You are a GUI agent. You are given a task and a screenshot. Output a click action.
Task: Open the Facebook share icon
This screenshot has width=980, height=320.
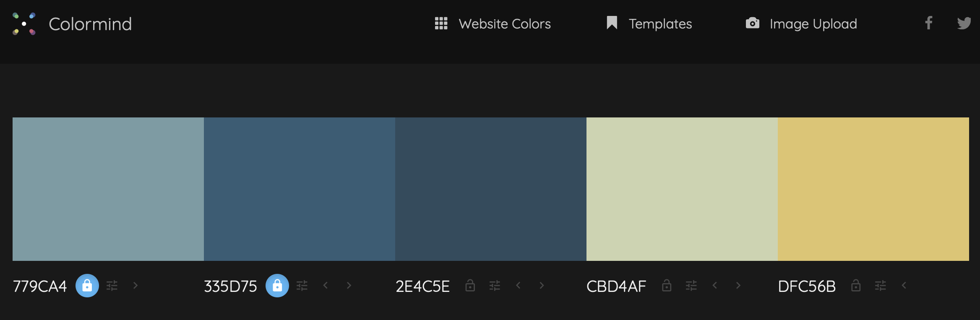coord(929,23)
